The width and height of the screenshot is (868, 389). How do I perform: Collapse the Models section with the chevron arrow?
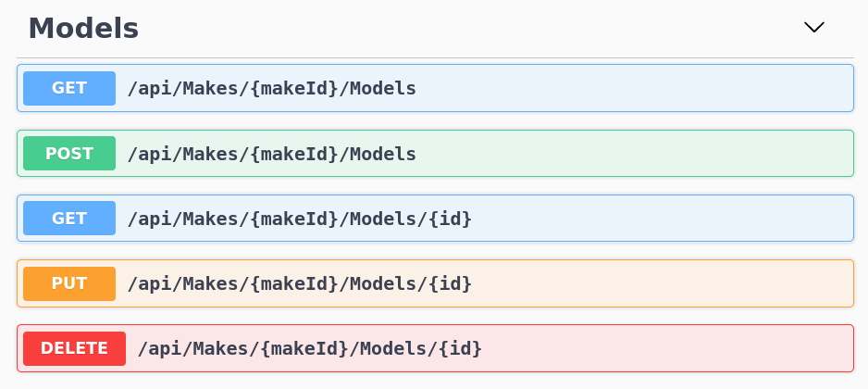813,28
